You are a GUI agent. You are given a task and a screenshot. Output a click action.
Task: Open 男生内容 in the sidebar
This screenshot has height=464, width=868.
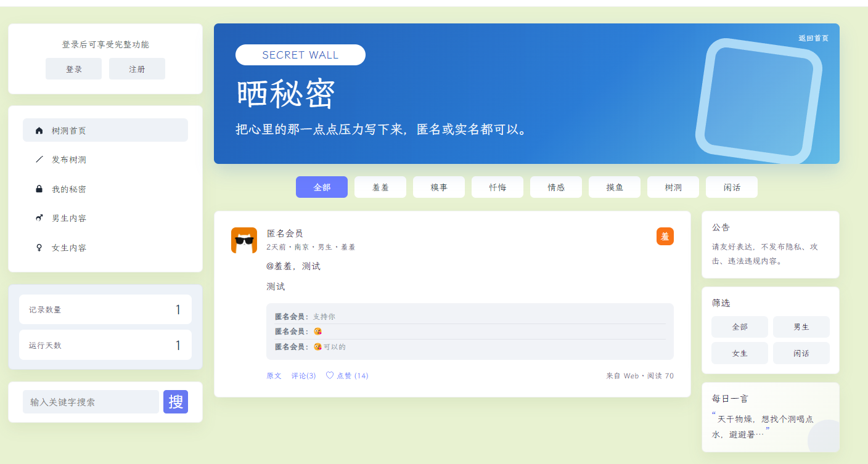click(105, 218)
